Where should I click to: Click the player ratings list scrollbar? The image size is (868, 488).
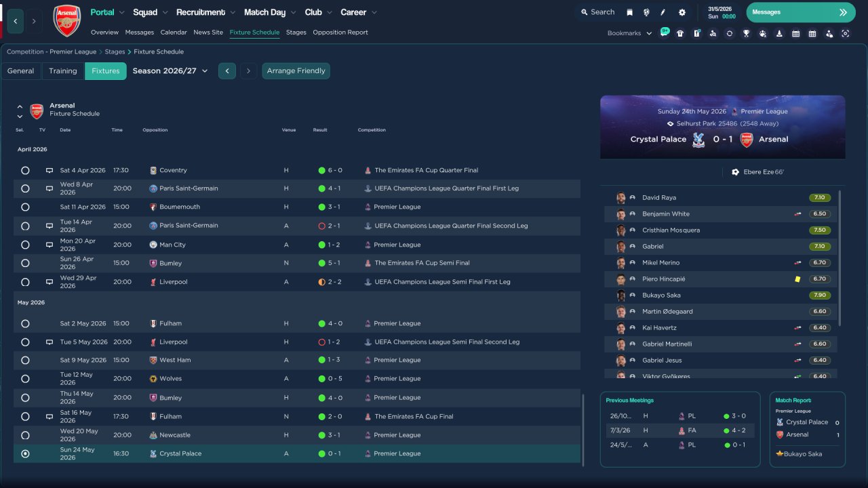pos(840,258)
